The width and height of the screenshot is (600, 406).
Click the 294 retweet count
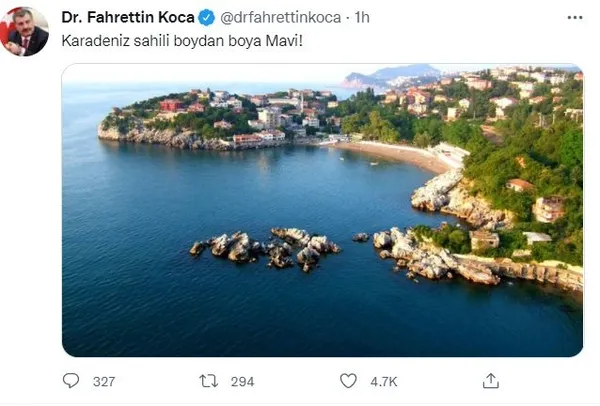click(242, 382)
